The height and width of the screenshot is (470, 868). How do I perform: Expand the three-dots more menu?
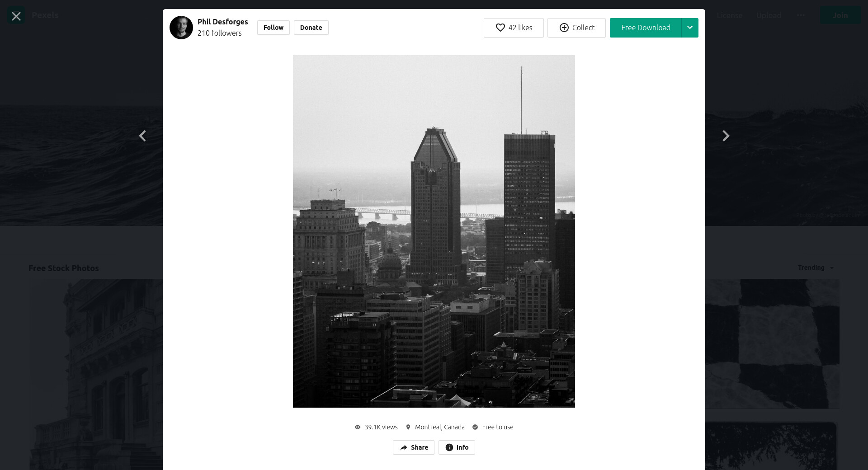coord(801,15)
